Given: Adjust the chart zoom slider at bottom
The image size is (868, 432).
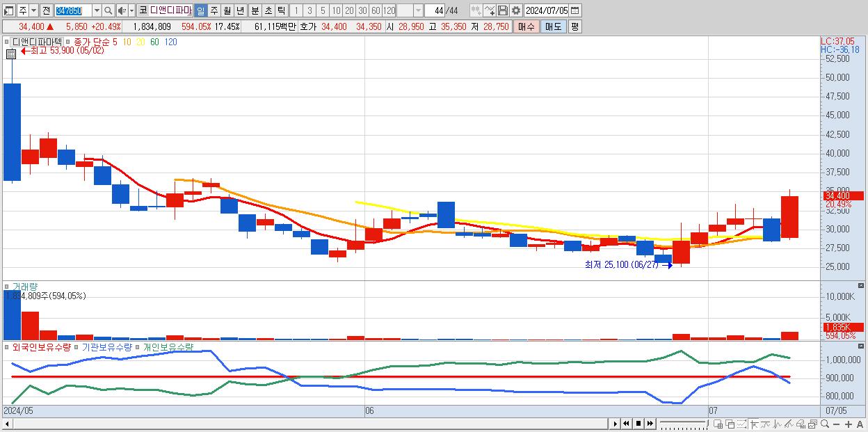Looking at the screenshot, I should coord(684,424).
